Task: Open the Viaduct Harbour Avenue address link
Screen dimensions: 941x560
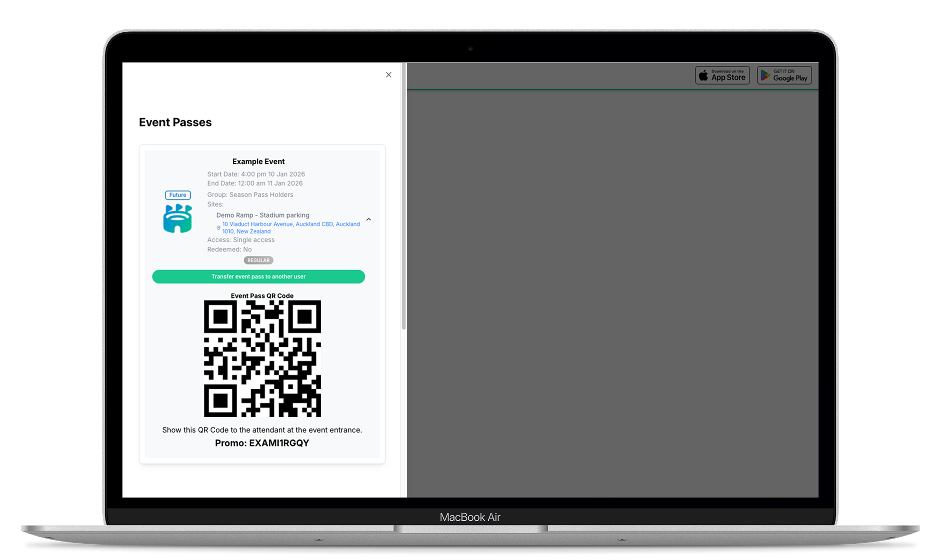Action: click(x=290, y=227)
